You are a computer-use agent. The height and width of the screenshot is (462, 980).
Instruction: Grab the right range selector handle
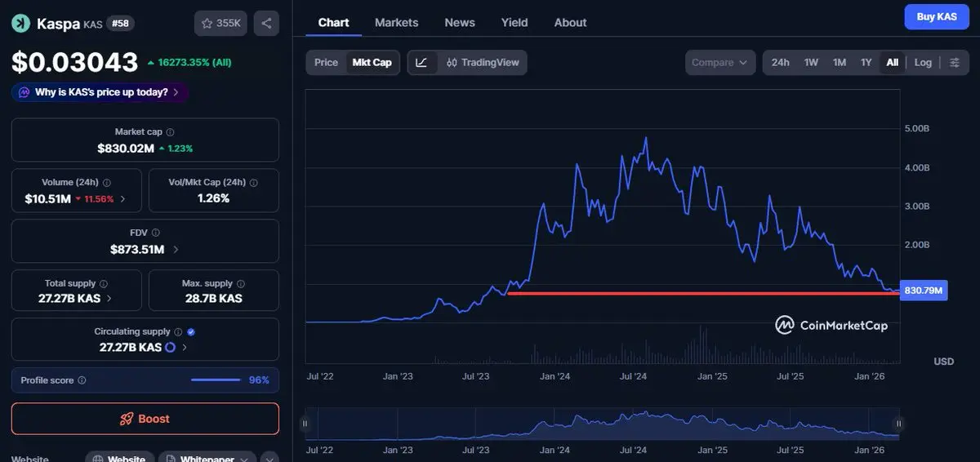click(898, 424)
